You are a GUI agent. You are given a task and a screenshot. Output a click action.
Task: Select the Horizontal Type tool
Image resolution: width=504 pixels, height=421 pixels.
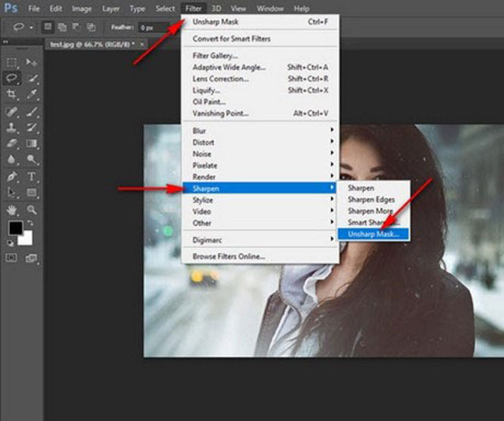coord(31,177)
